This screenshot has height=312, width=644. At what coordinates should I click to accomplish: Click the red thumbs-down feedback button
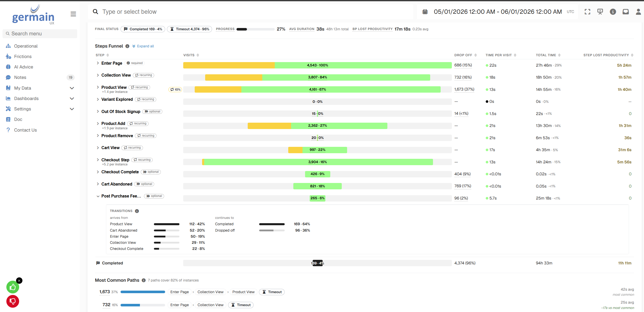pyautogui.click(x=13, y=301)
